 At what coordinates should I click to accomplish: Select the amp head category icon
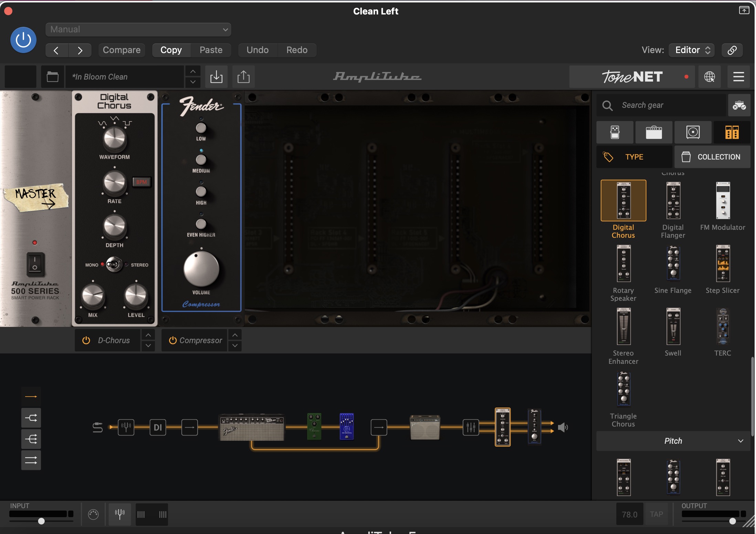[654, 132]
